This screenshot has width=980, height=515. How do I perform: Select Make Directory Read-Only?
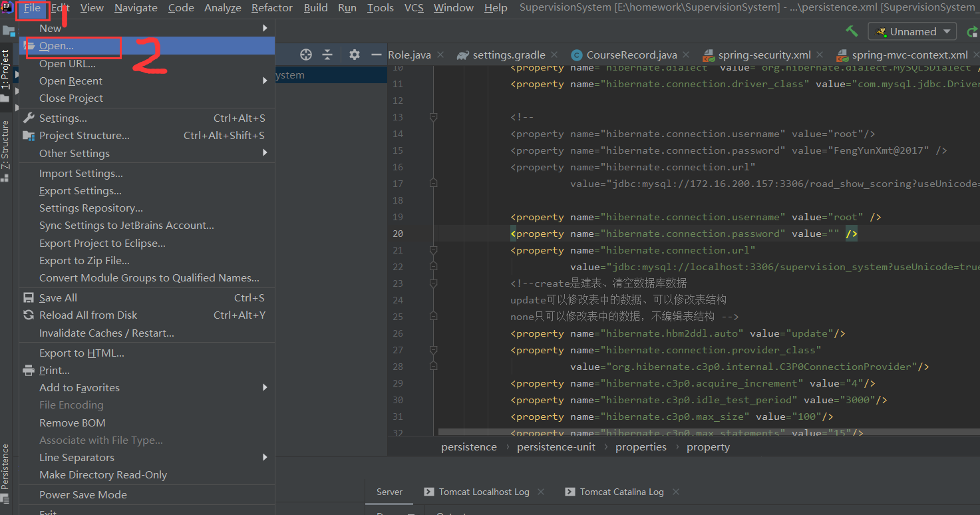click(147, 474)
